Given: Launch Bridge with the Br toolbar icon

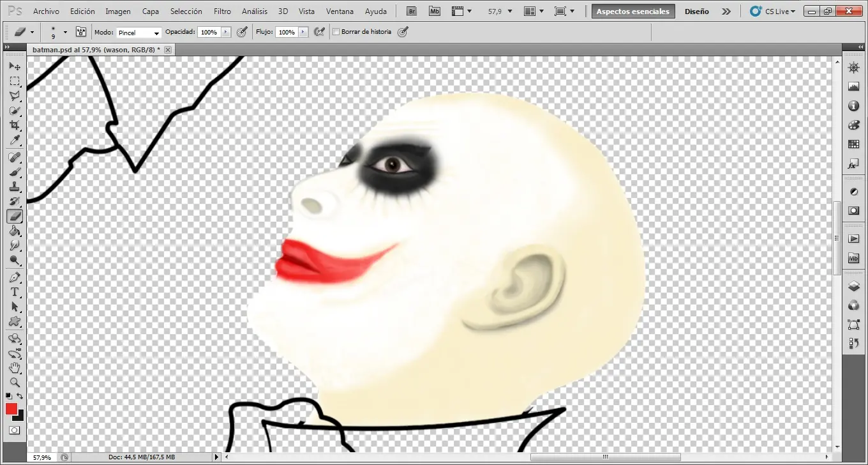Looking at the screenshot, I should pyautogui.click(x=411, y=10).
